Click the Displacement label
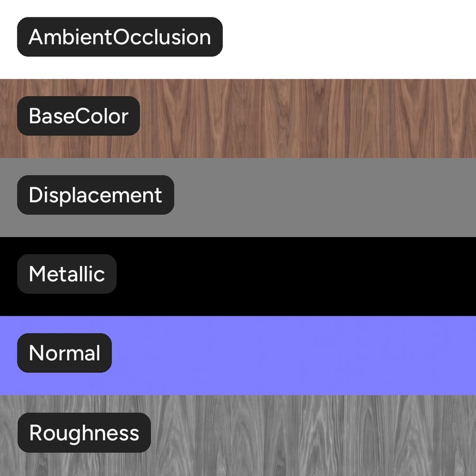The width and height of the screenshot is (476, 476). pyautogui.click(x=96, y=195)
